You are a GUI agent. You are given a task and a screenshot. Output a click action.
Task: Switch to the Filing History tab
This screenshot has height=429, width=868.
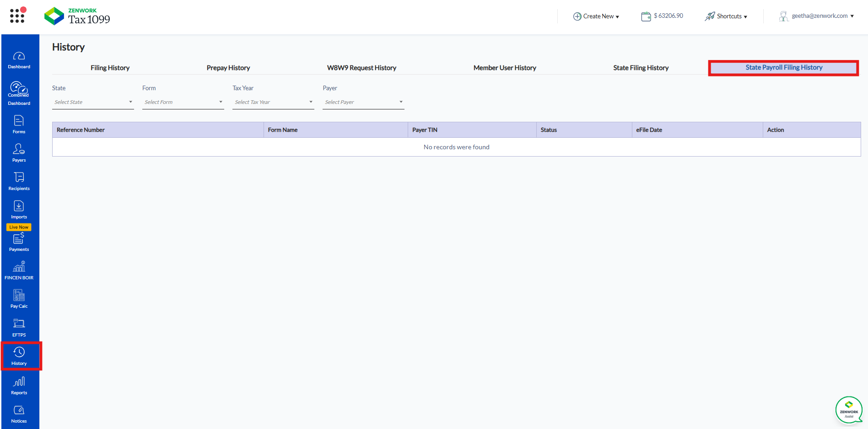click(x=110, y=68)
